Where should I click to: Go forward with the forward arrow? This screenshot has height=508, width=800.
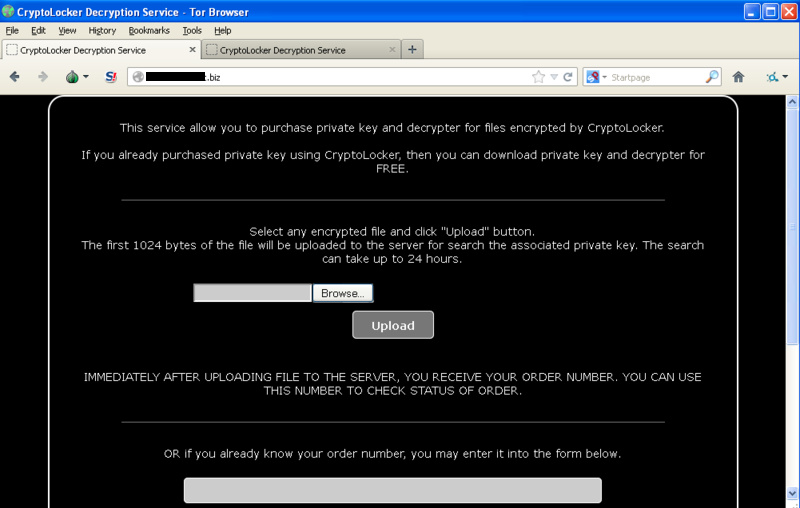tap(43, 77)
